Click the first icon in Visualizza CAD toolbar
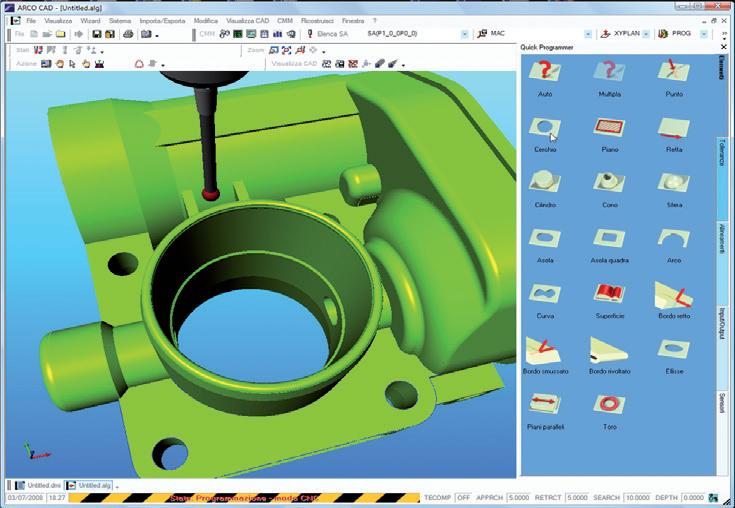This screenshot has height=508, width=735. pos(327,64)
